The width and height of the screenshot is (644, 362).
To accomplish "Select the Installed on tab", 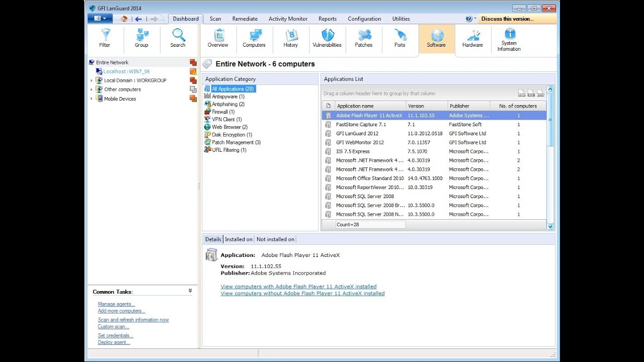I will (238, 239).
